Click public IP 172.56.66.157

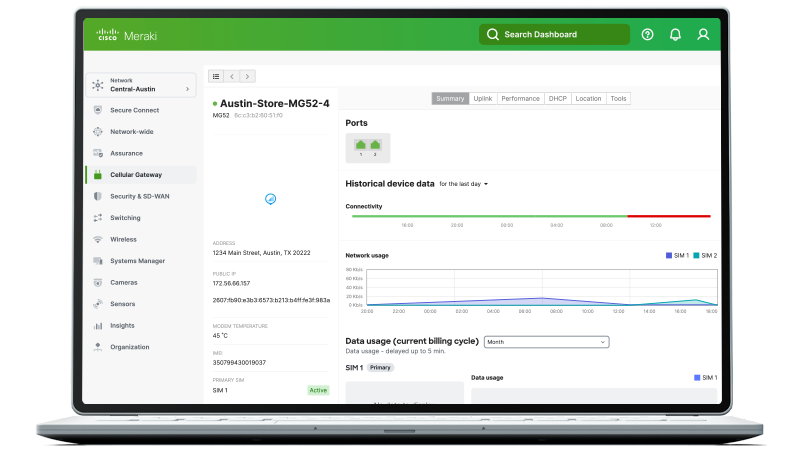(x=231, y=284)
